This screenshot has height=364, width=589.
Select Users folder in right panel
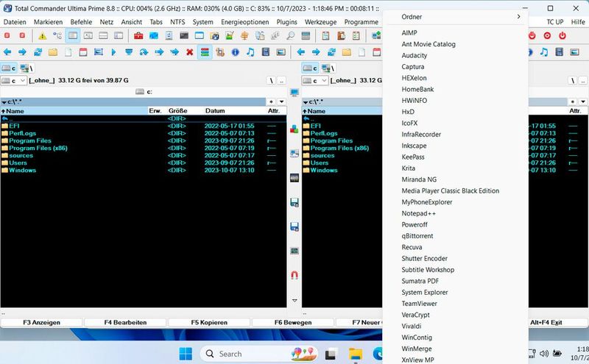coord(320,163)
